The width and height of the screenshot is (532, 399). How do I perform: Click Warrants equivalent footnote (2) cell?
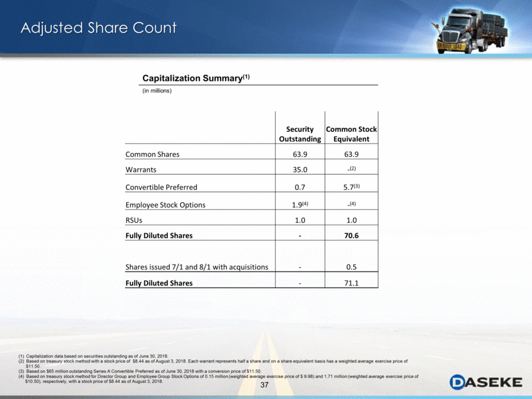[x=351, y=168]
